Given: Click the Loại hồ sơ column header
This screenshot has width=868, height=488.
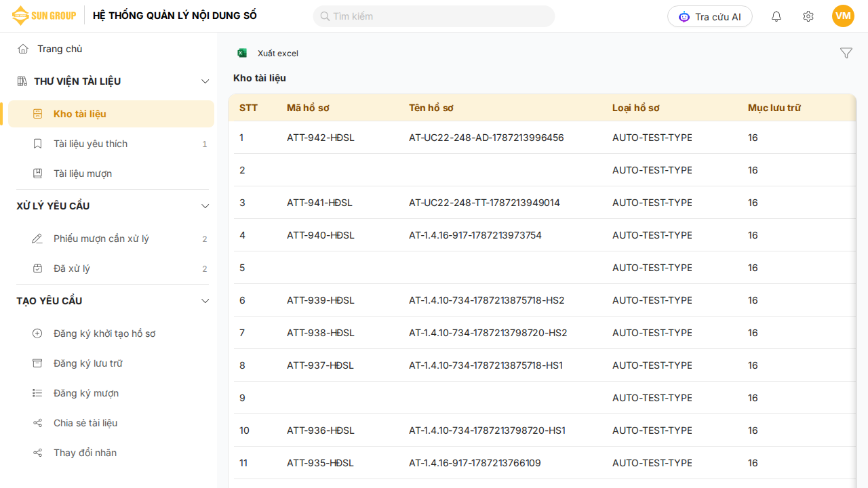Looking at the screenshot, I should (636, 108).
